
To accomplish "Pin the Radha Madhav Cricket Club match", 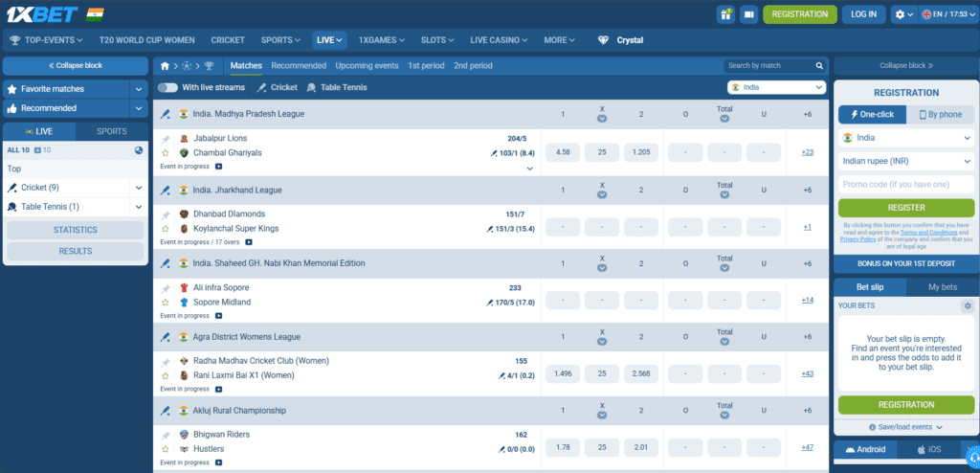I will tap(166, 362).
